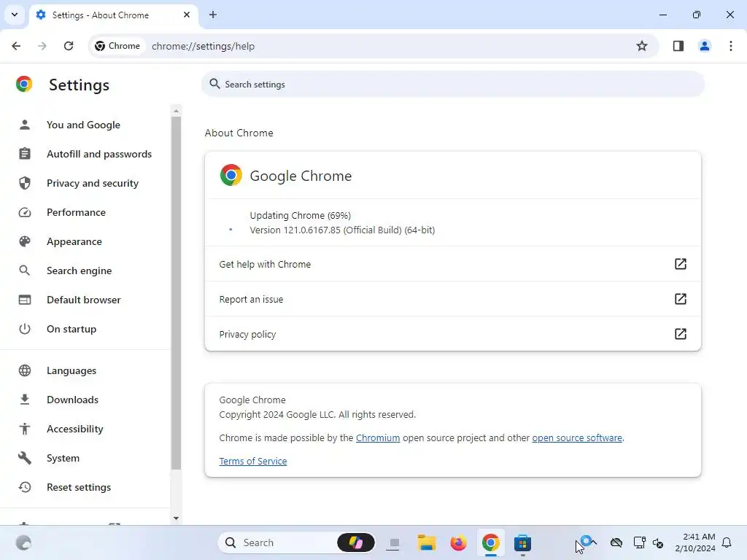This screenshot has height=560, width=747.
Task: Click the On startup power icon
Action: click(x=25, y=329)
